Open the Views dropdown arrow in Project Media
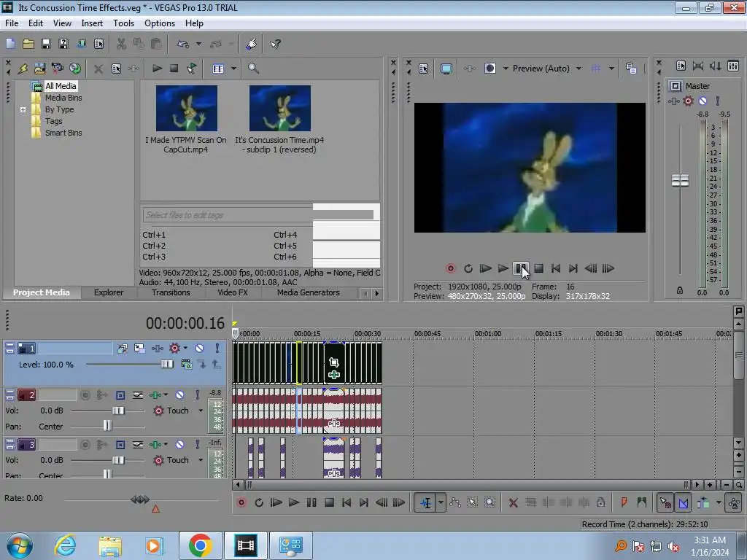The width and height of the screenshot is (747, 560). (233, 69)
